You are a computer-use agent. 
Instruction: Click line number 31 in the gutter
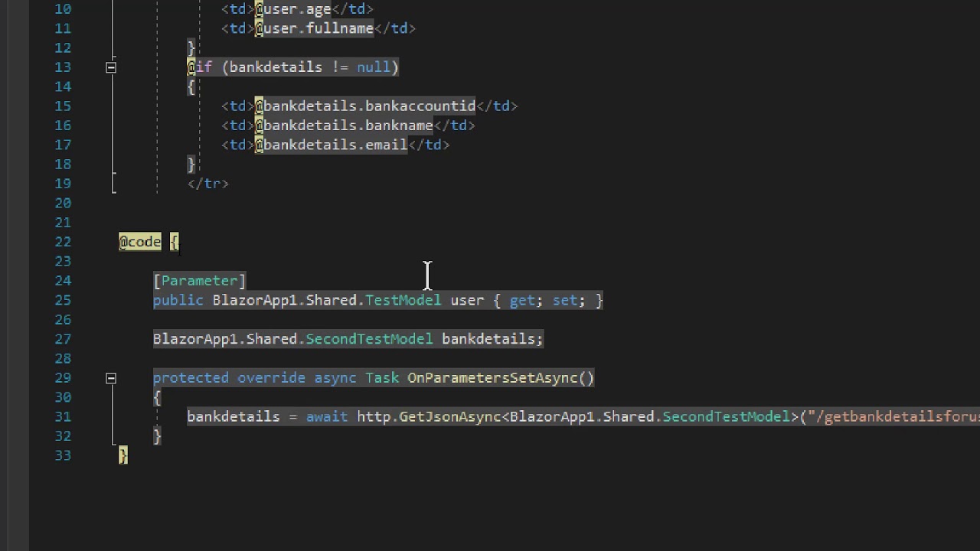point(63,416)
